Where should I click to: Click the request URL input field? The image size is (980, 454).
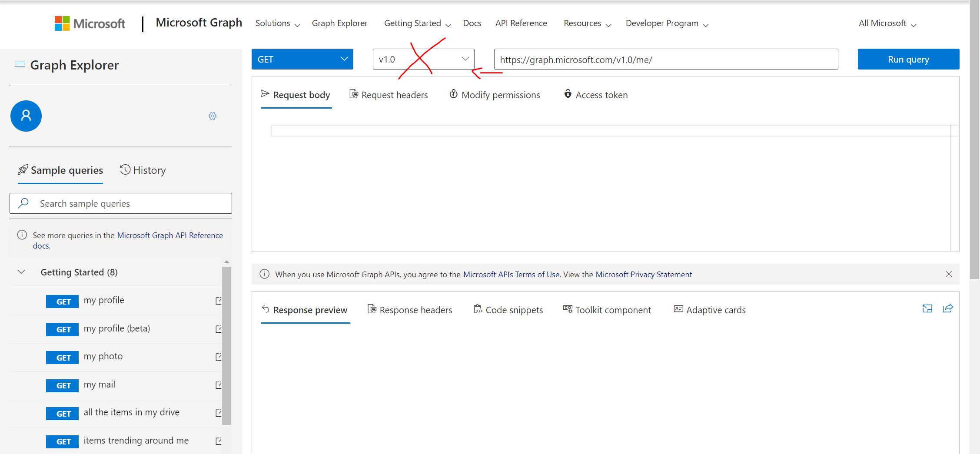pyautogui.click(x=665, y=60)
